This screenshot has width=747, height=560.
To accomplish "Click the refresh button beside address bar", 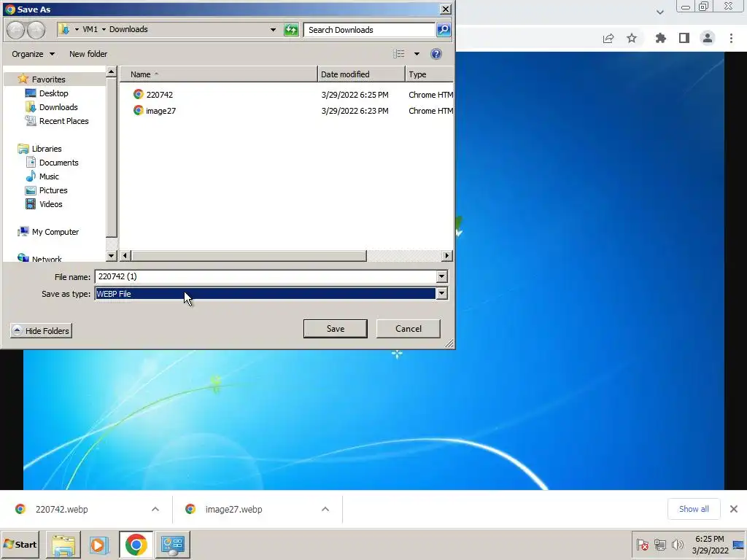I will pos(290,30).
